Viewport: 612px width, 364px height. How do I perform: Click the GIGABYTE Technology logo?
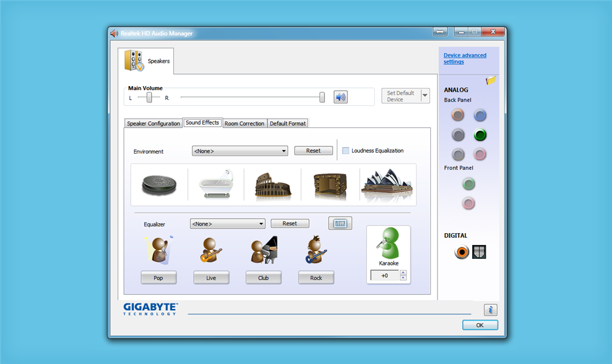coord(151,309)
